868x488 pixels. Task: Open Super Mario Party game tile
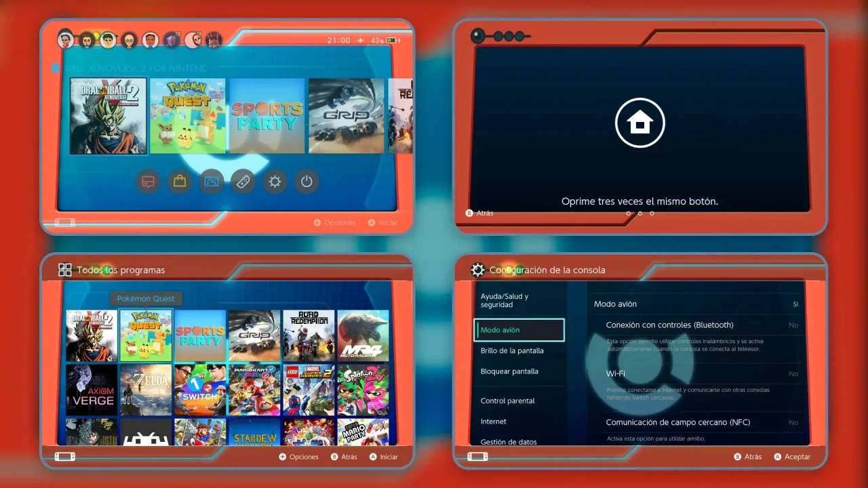pyautogui.click(x=363, y=432)
